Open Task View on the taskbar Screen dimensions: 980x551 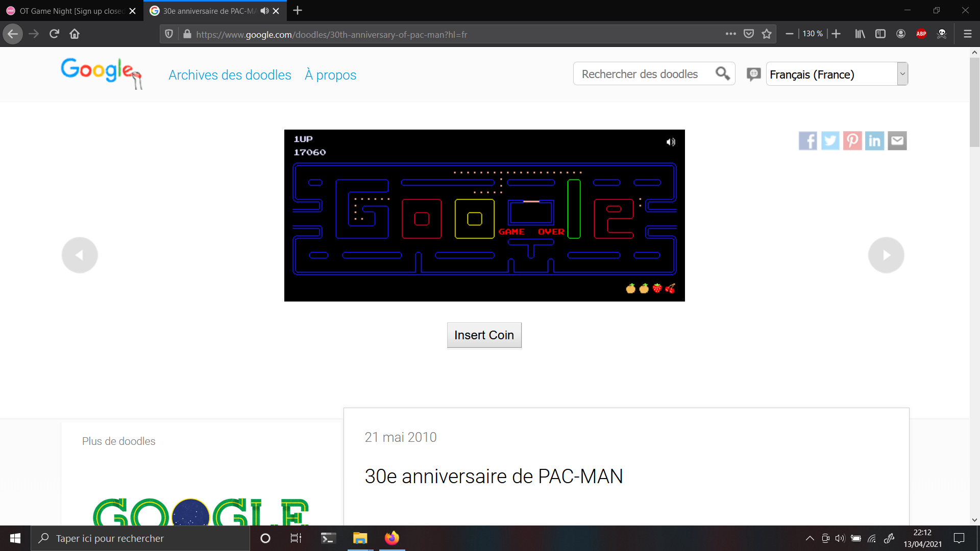[296, 538]
